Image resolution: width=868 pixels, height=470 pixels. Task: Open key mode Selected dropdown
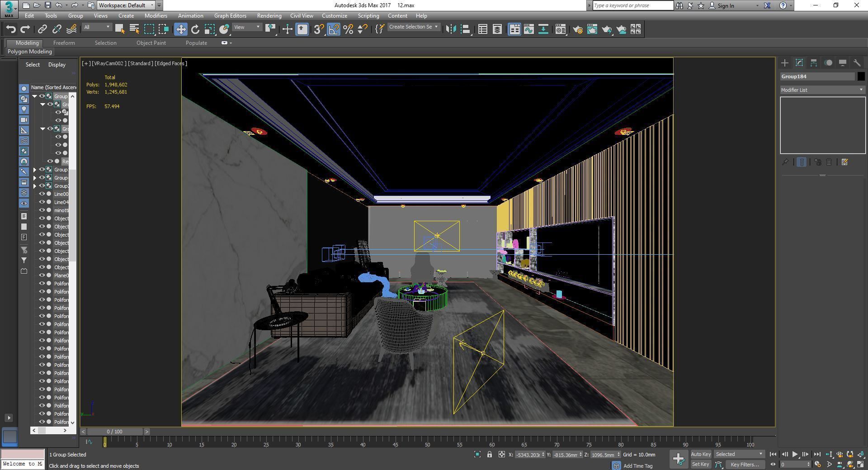click(739, 454)
